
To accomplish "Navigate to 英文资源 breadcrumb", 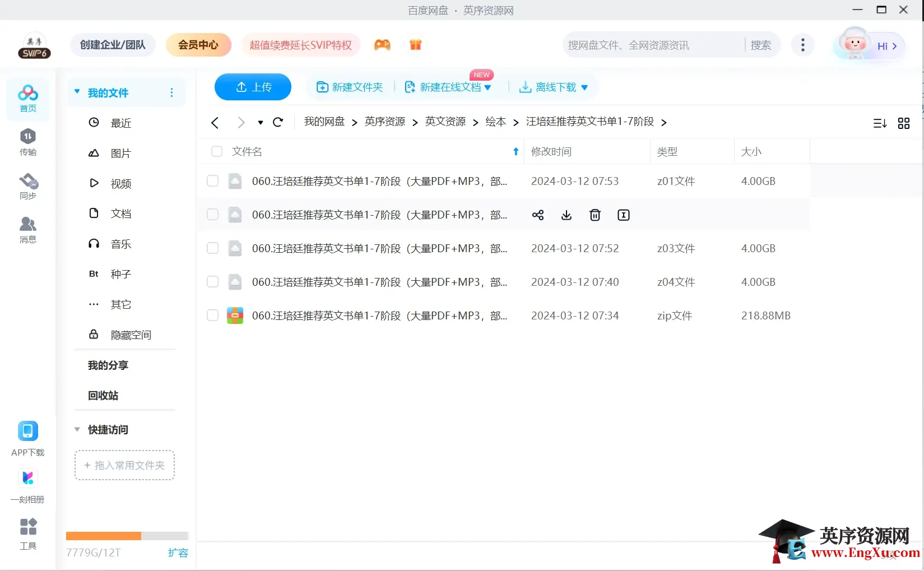I will click(445, 122).
